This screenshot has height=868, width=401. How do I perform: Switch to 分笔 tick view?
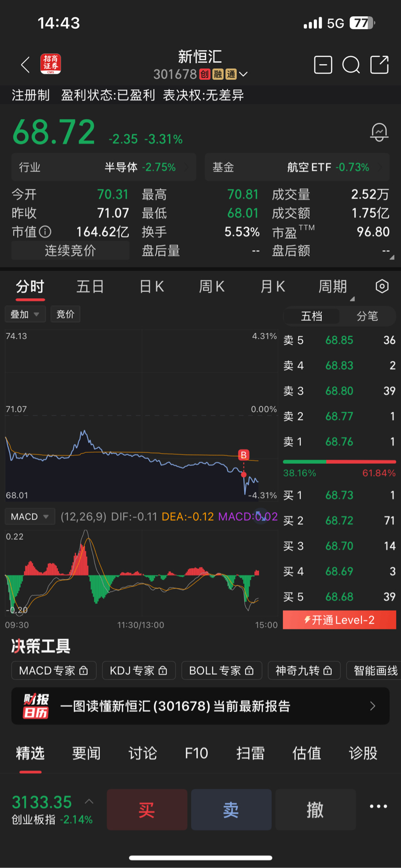pyautogui.click(x=367, y=316)
